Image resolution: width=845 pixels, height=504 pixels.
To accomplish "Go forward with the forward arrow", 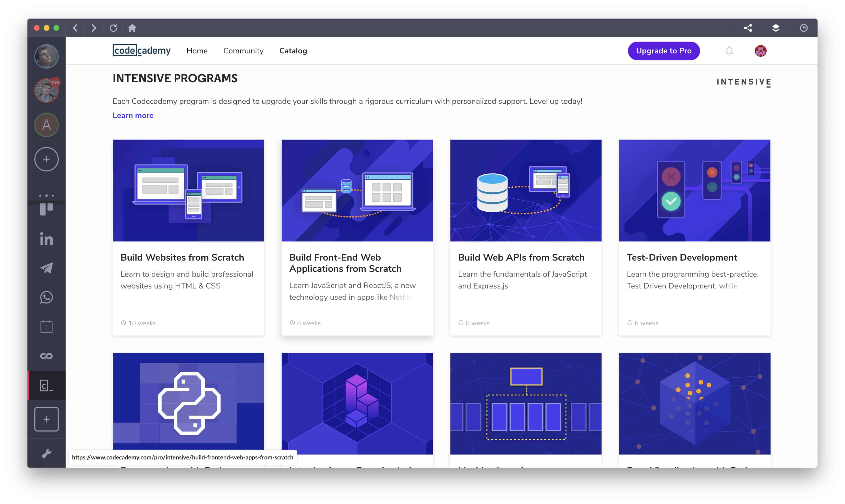I will click(94, 28).
